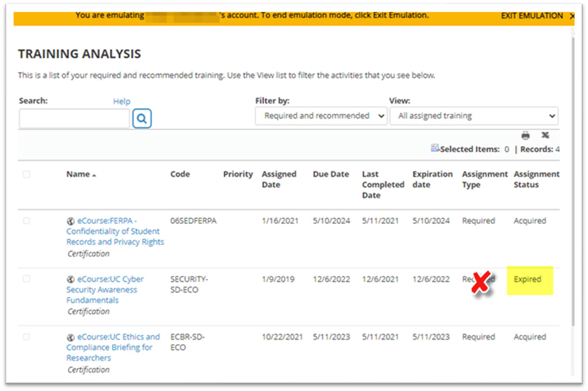588x391 pixels.
Task: Click the highlighted Expired status cell
Action: (x=530, y=280)
